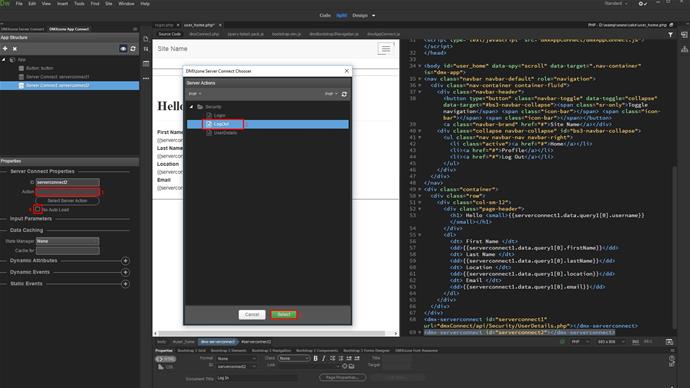690x388 pixels.
Task: Open the Window menu
Action: [x=126, y=4]
